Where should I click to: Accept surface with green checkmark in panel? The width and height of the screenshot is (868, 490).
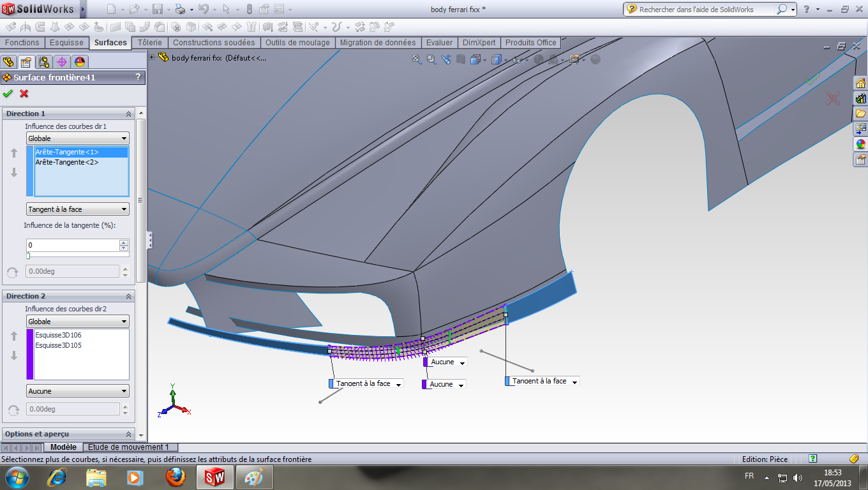[8, 93]
